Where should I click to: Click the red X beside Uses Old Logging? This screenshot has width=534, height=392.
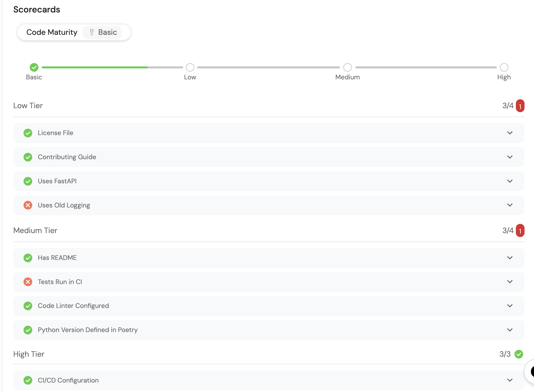click(28, 205)
